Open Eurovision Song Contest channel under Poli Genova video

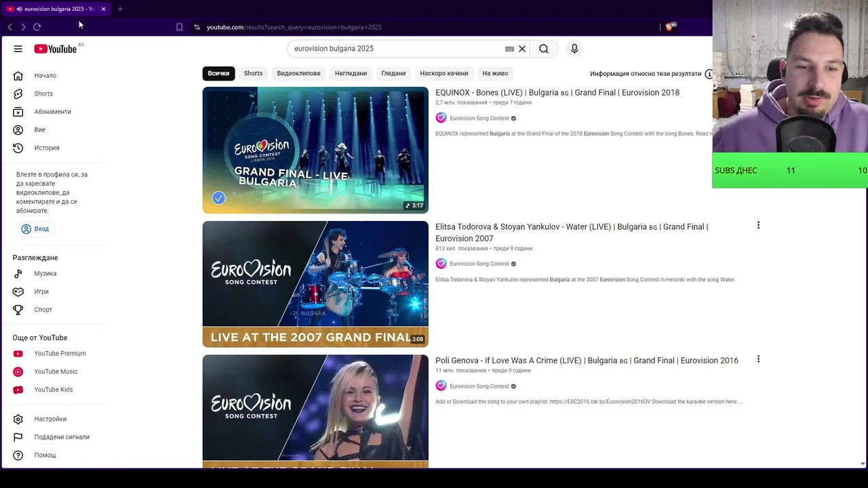pos(479,386)
